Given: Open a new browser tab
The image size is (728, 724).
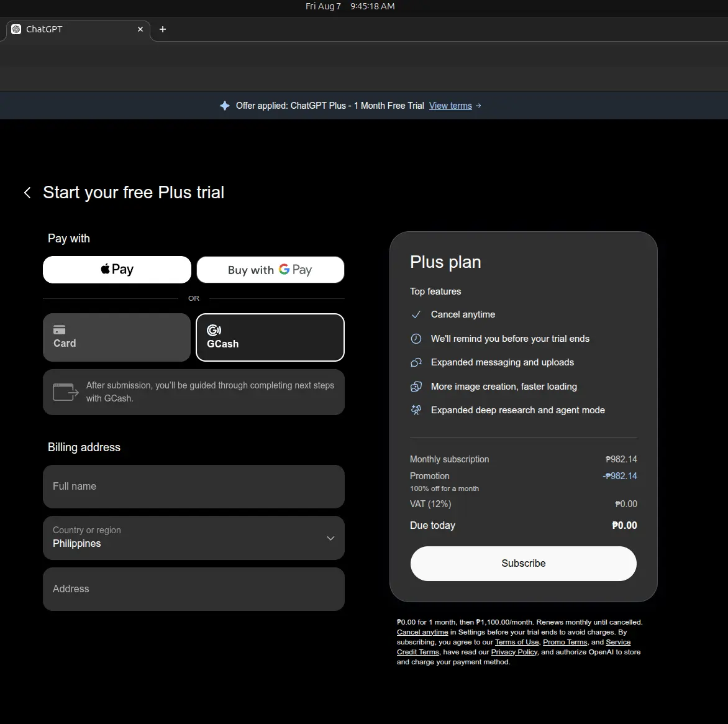Looking at the screenshot, I should [163, 29].
